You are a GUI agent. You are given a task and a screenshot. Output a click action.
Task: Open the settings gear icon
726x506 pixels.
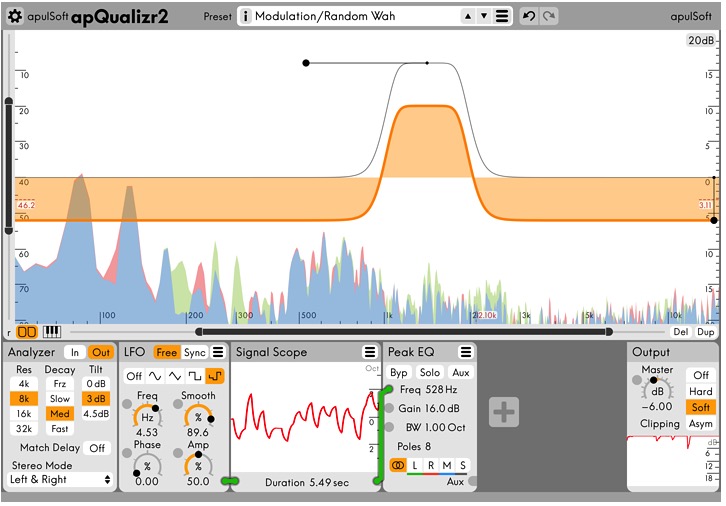[15, 16]
